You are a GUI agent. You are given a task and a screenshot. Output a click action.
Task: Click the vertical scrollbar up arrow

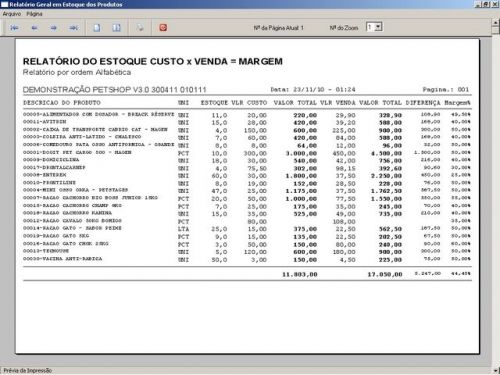[x=496, y=23]
